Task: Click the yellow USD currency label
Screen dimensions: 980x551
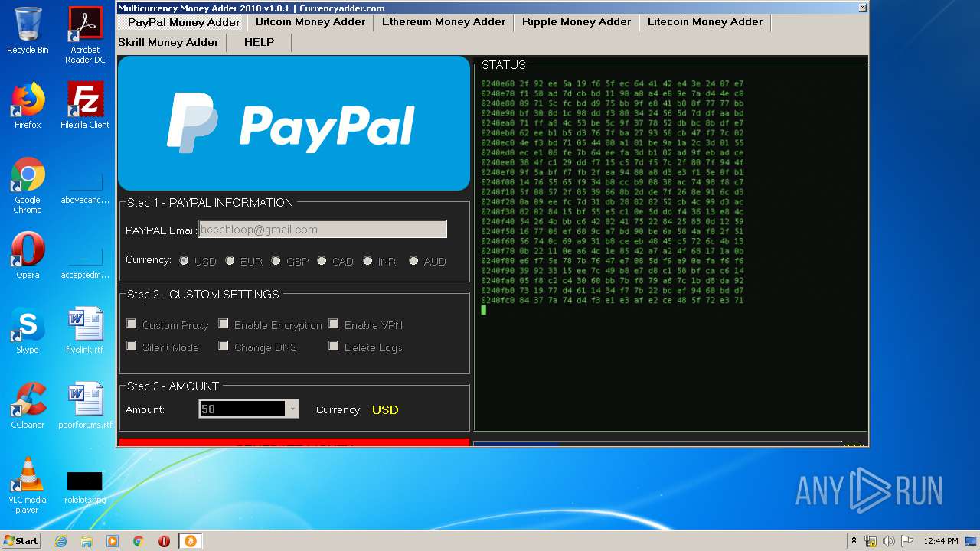Action: [x=385, y=409]
